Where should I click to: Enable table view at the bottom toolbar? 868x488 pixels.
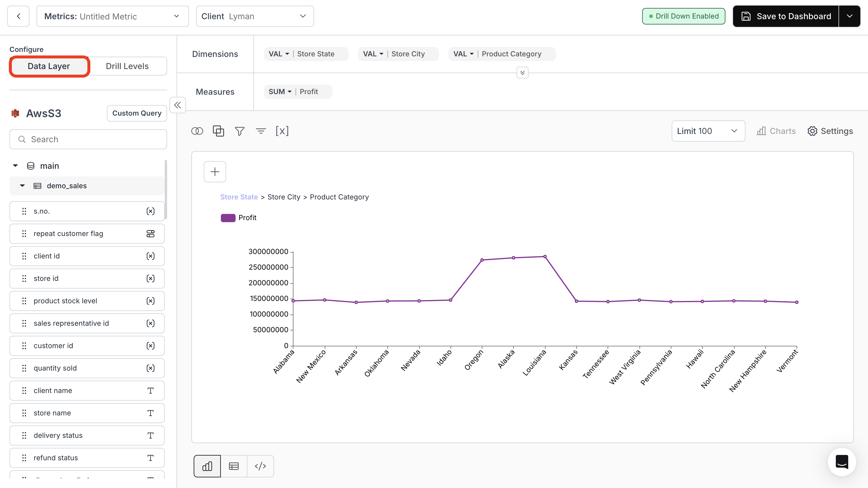tap(234, 466)
